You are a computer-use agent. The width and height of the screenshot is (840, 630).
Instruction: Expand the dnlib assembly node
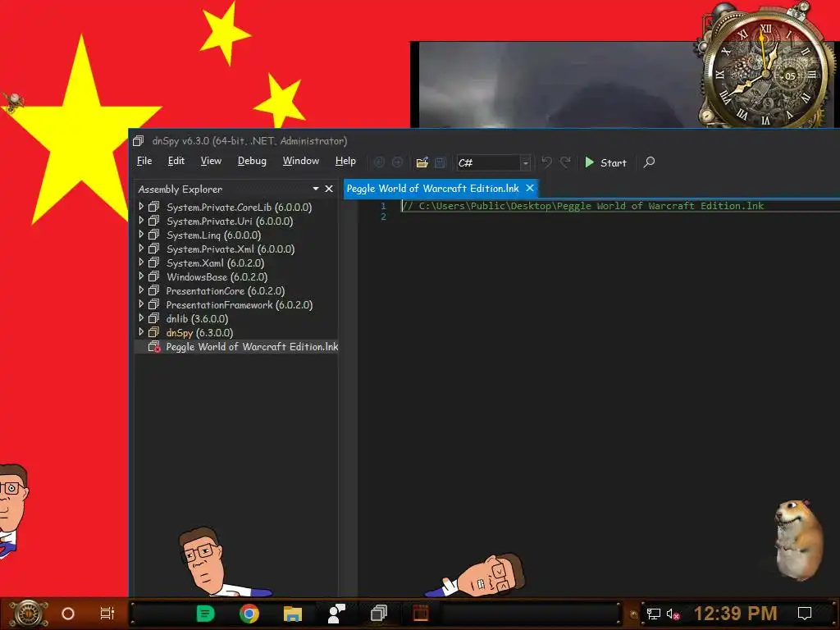[x=141, y=317]
